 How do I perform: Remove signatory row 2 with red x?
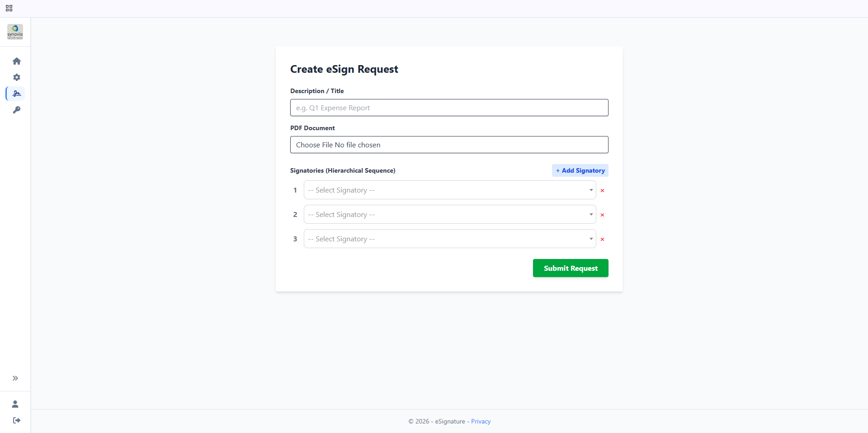click(602, 215)
